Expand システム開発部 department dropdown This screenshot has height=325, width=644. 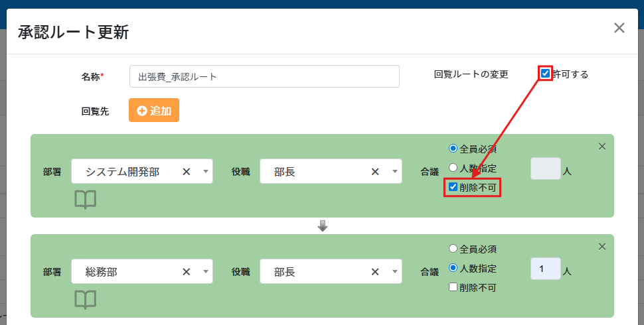click(205, 172)
